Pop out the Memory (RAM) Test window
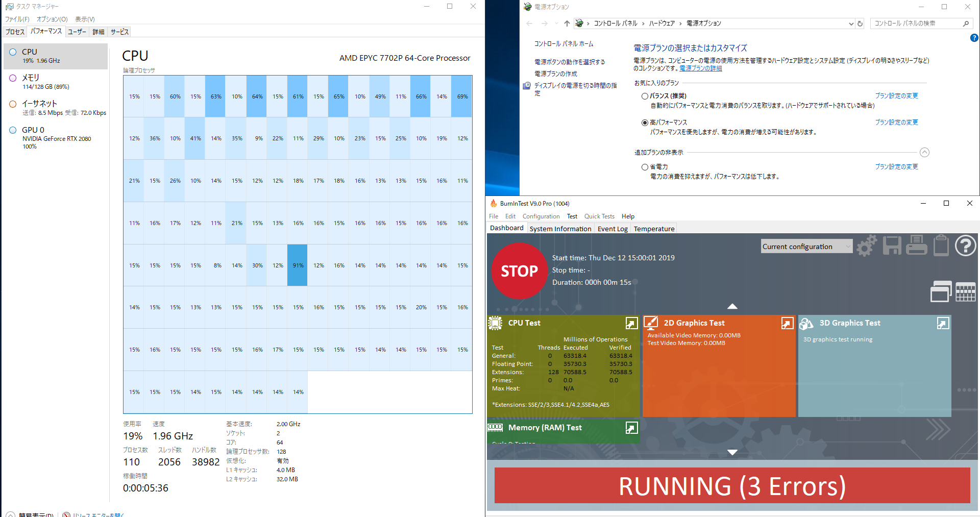Image resolution: width=980 pixels, height=517 pixels. click(631, 428)
